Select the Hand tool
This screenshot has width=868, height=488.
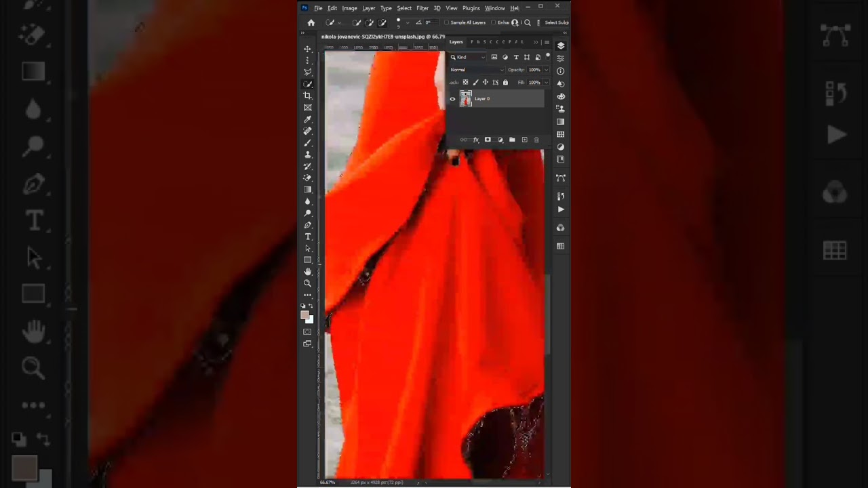tap(308, 272)
